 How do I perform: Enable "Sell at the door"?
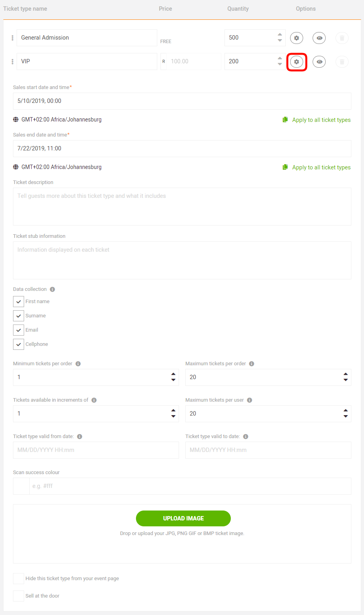18,596
